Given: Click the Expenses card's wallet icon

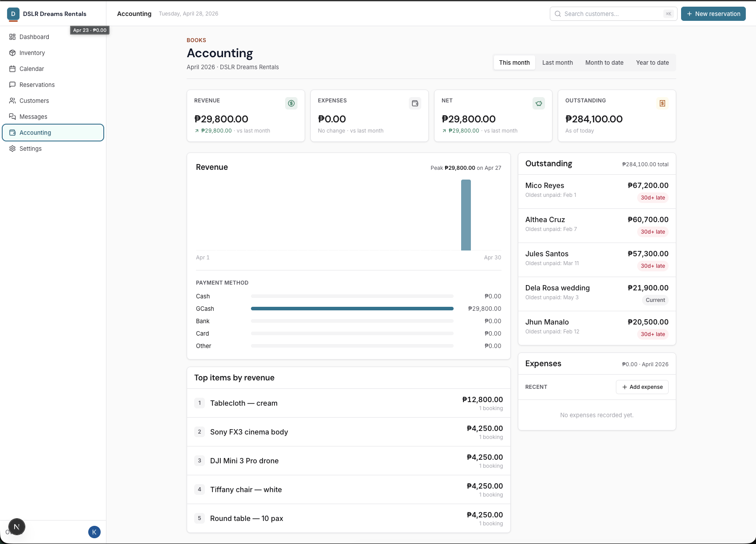Looking at the screenshot, I should [x=415, y=103].
